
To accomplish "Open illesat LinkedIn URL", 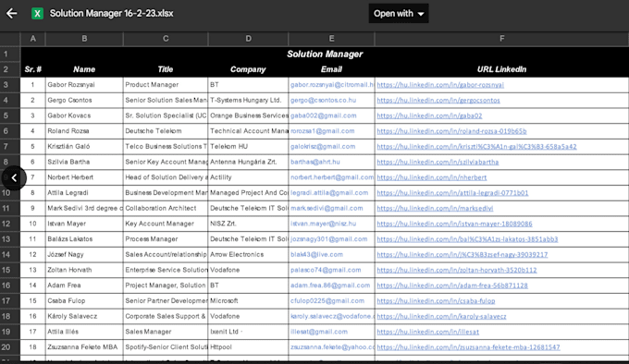I will point(427,332).
